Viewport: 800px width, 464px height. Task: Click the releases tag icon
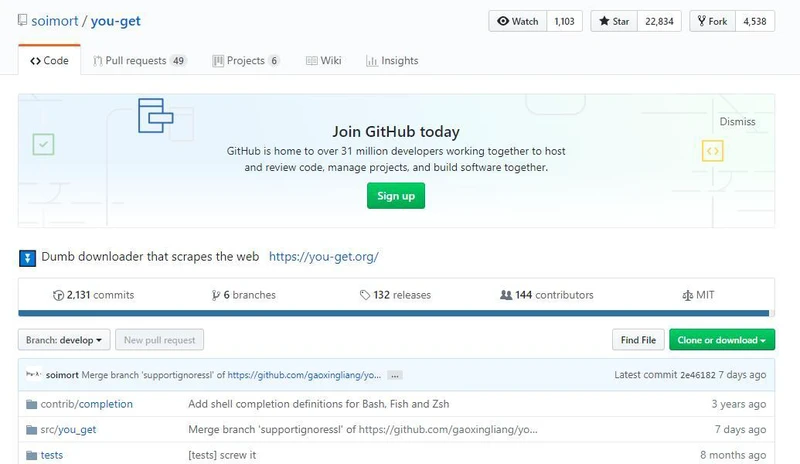[365, 295]
